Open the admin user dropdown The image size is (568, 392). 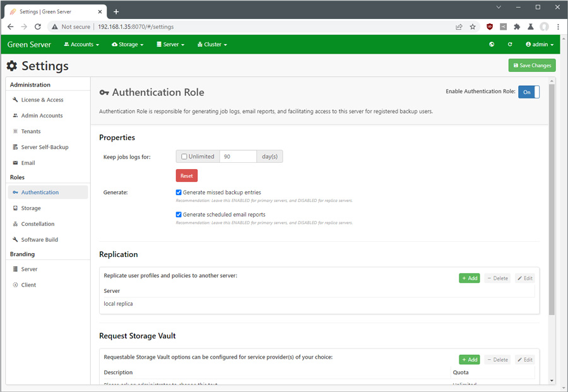click(540, 44)
